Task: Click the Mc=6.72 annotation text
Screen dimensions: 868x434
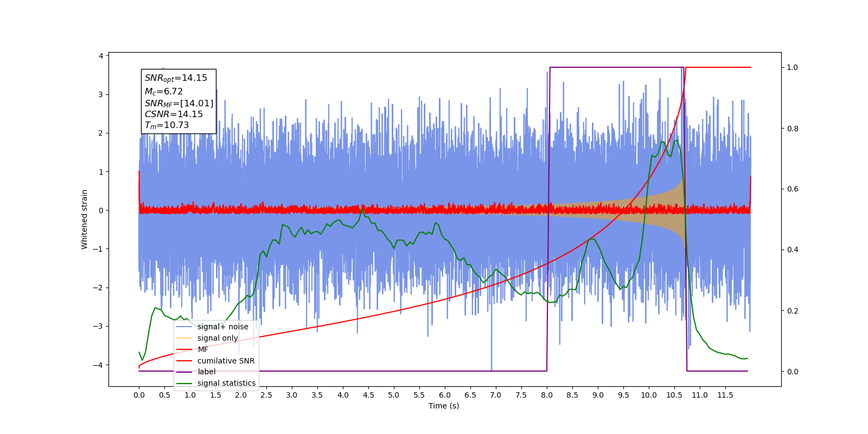Action: tap(163, 92)
